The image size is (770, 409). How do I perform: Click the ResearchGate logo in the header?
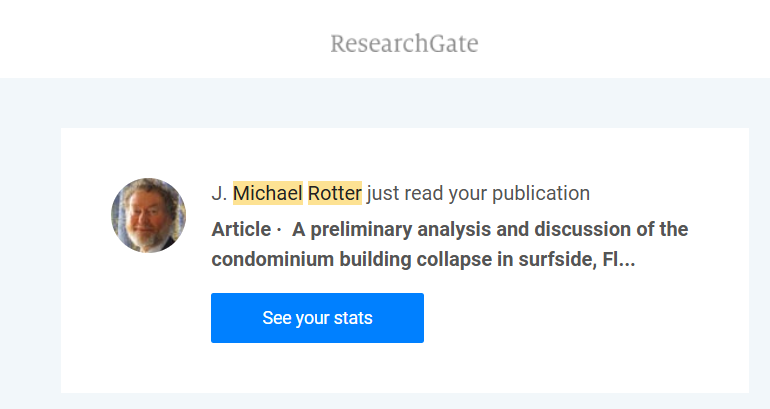tap(404, 44)
